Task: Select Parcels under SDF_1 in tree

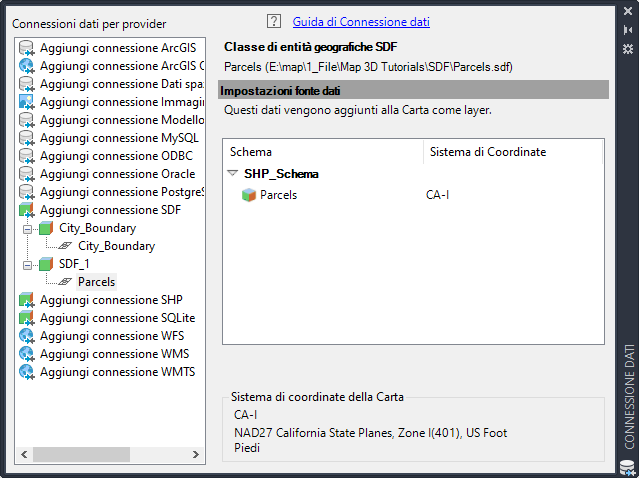Action: [96, 282]
